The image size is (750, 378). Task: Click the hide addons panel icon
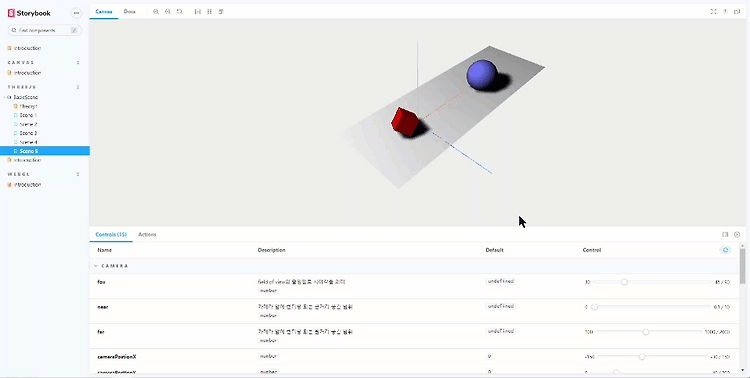pos(737,234)
